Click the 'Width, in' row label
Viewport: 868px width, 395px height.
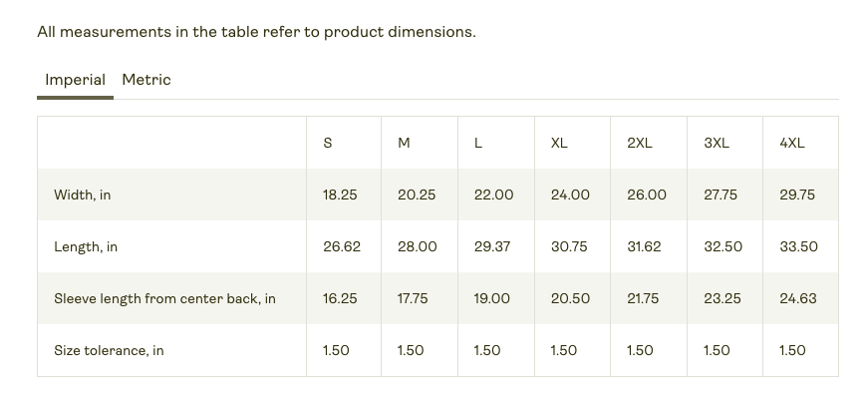[x=83, y=196]
